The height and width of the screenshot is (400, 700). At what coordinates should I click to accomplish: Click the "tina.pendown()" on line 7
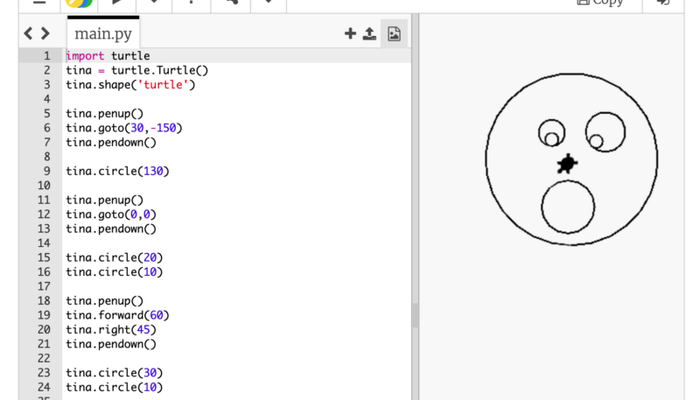tap(111, 142)
